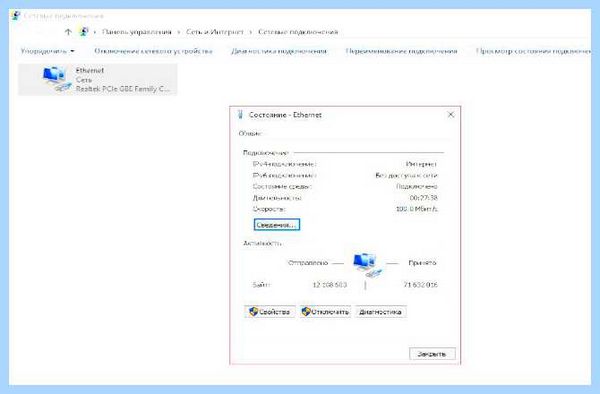The image size is (600, 394).
Task: Go to Сеть и Интернет breadcrumb
Action: pyautogui.click(x=215, y=32)
